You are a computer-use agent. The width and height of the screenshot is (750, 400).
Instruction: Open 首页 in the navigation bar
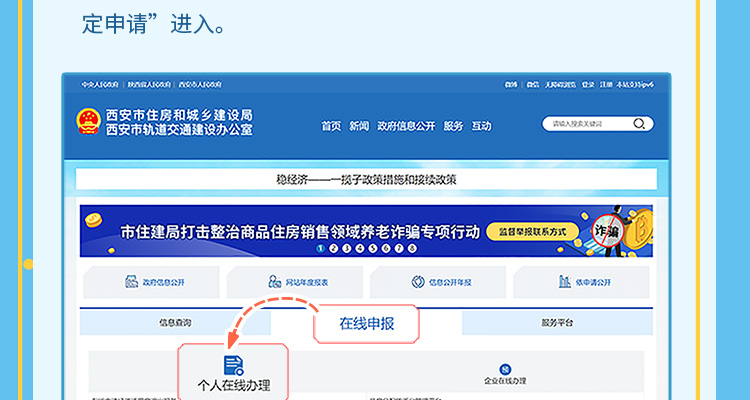331,126
